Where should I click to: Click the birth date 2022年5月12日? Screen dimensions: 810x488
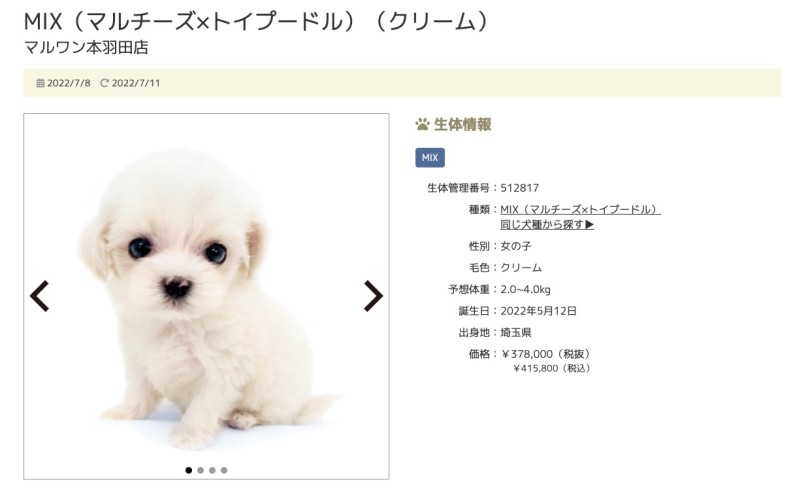[x=538, y=311]
